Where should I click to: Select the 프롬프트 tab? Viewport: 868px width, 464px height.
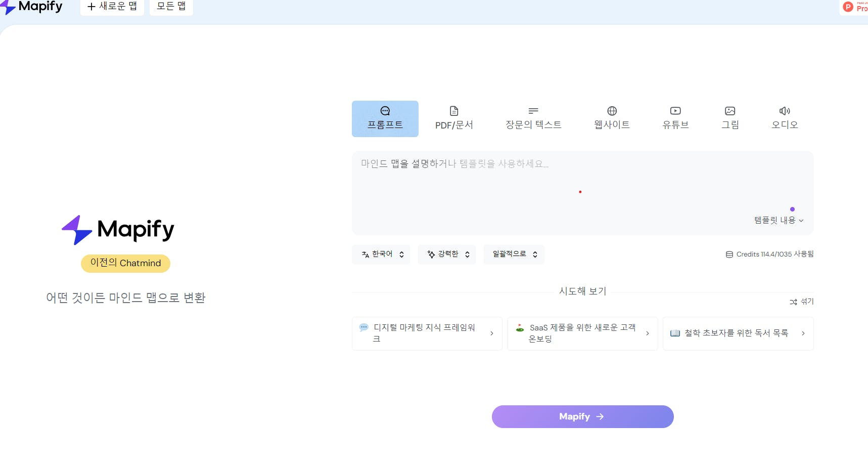385,119
